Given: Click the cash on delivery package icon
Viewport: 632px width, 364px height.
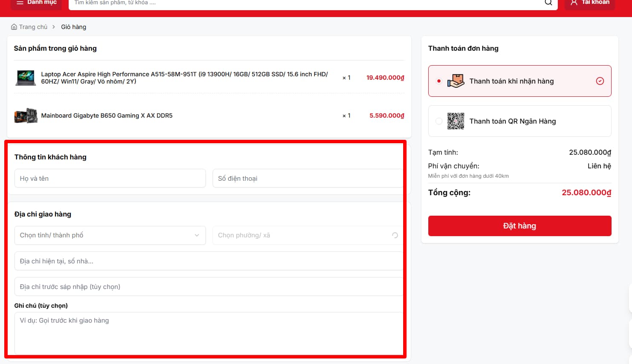Looking at the screenshot, I should [x=456, y=81].
